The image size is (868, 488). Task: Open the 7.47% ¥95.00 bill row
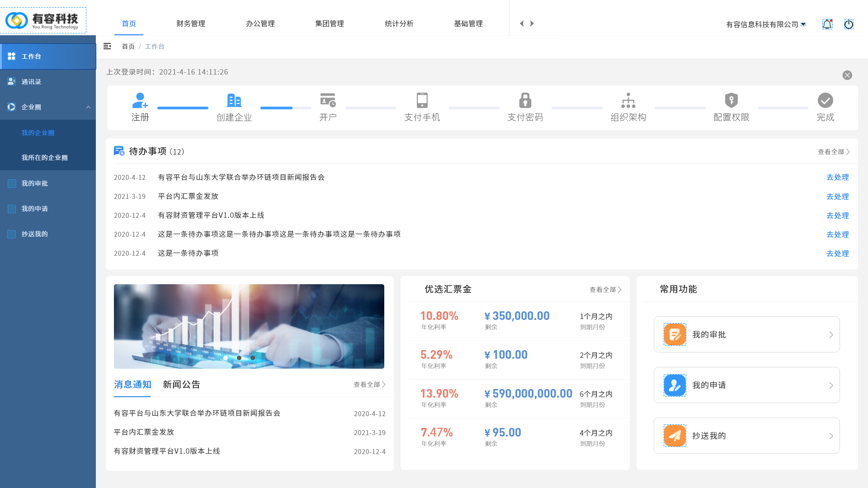point(519,437)
